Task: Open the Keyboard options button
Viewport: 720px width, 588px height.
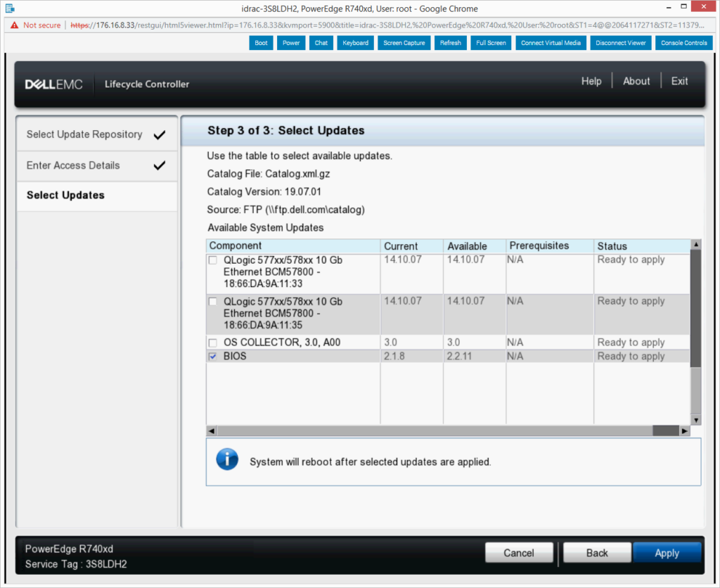Action: pyautogui.click(x=355, y=43)
